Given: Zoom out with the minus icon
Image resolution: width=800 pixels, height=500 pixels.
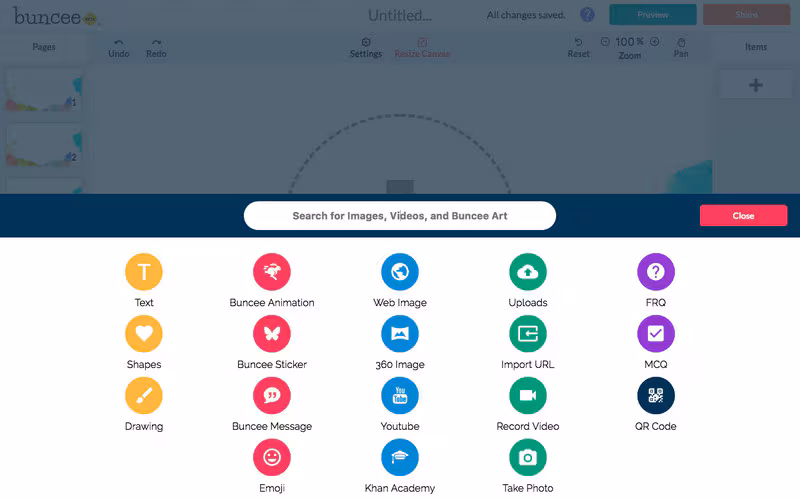Looking at the screenshot, I should (605, 42).
